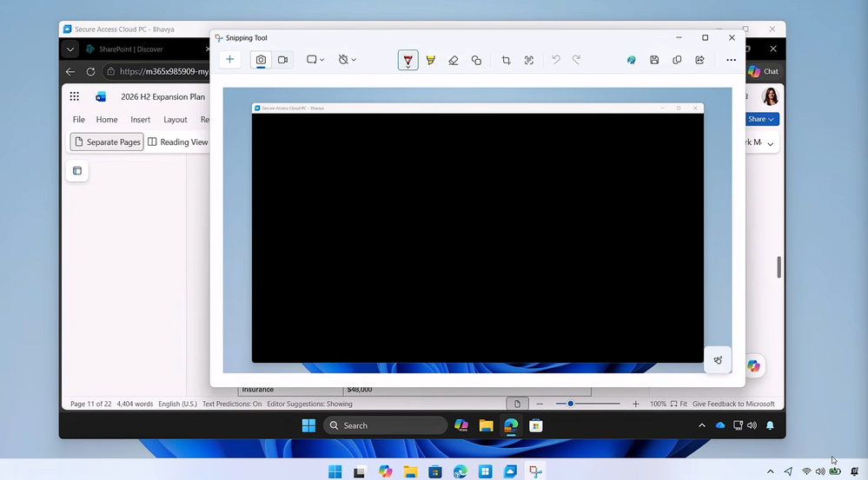
Task: Select the Separate Pages view button
Action: pos(107,142)
